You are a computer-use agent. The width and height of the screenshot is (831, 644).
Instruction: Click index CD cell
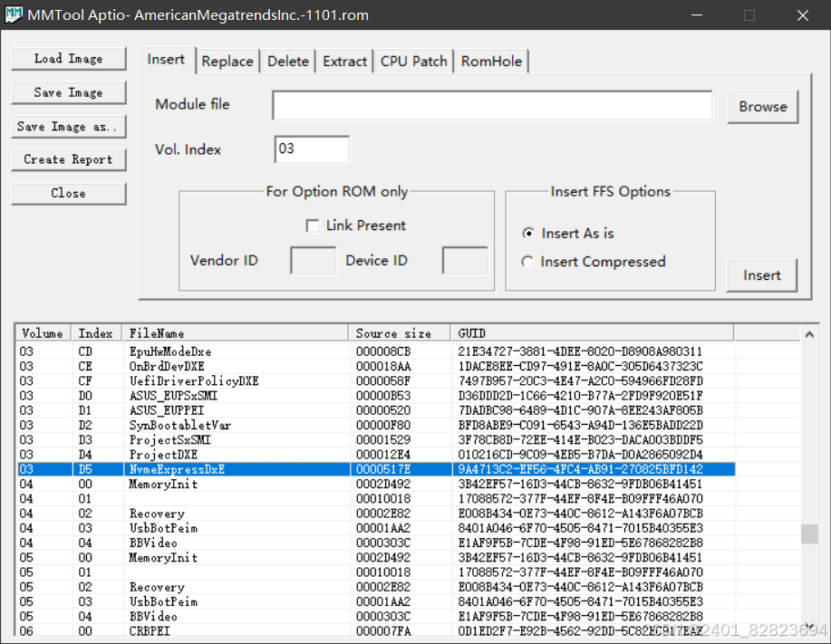[x=85, y=351]
